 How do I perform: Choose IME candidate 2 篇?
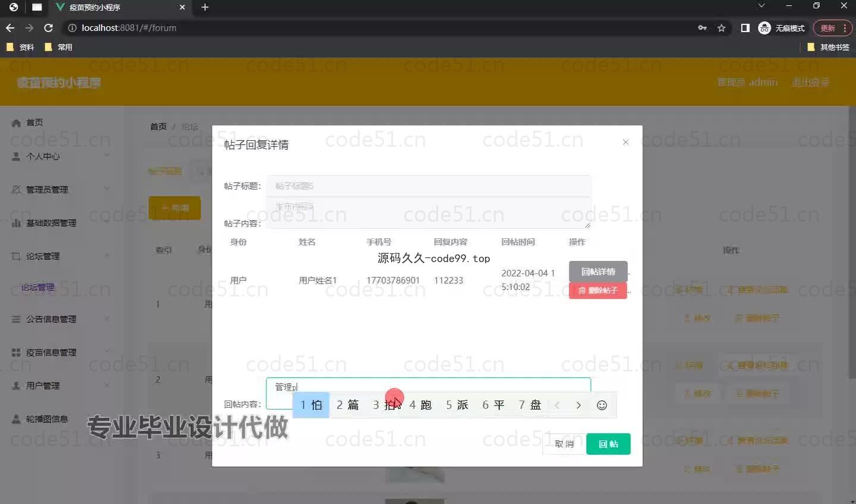pyautogui.click(x=348, y=405)
